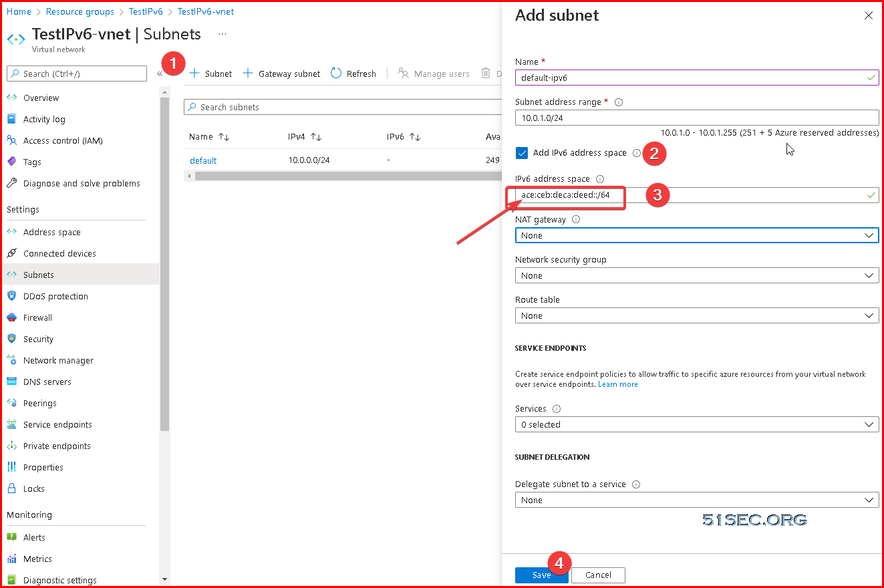Click the + Subnet toolbar button
The width and height of the screenshot is (884, 588).
210,73
